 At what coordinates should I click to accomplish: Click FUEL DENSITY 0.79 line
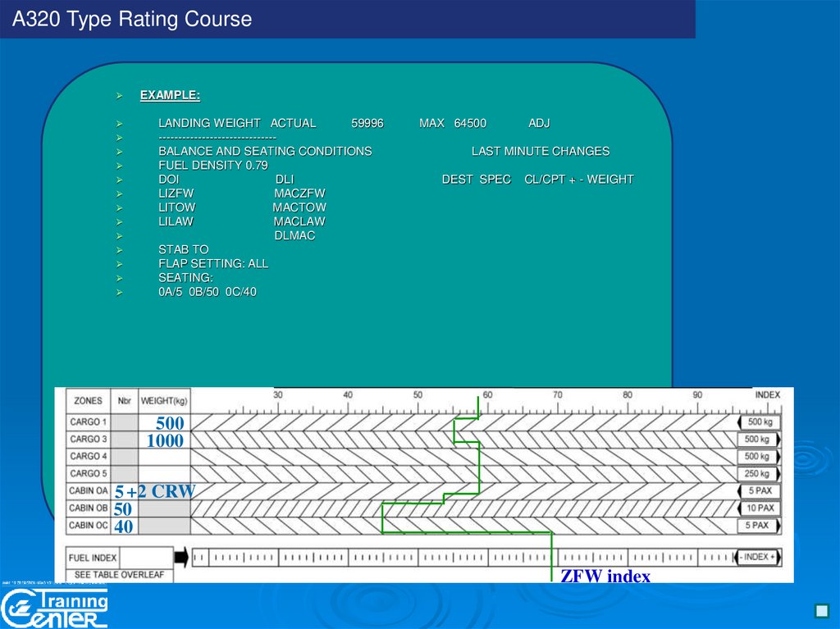212,165
